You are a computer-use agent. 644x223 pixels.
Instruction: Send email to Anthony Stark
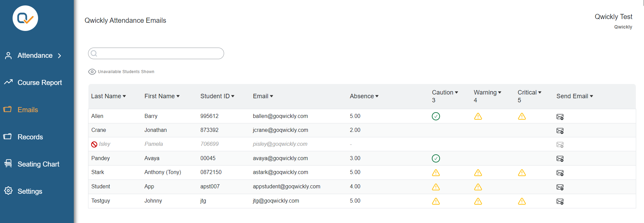point(560,173)
